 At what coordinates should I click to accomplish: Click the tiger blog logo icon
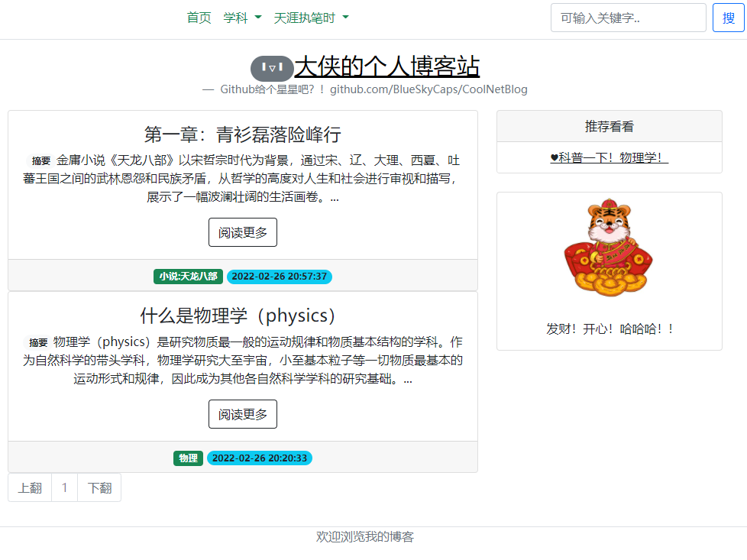point(272,68)
